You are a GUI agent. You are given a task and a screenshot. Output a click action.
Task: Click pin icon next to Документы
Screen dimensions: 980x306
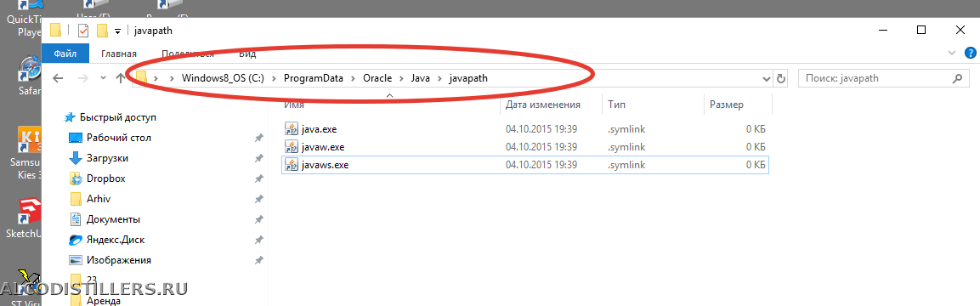(x=258, y=220)
